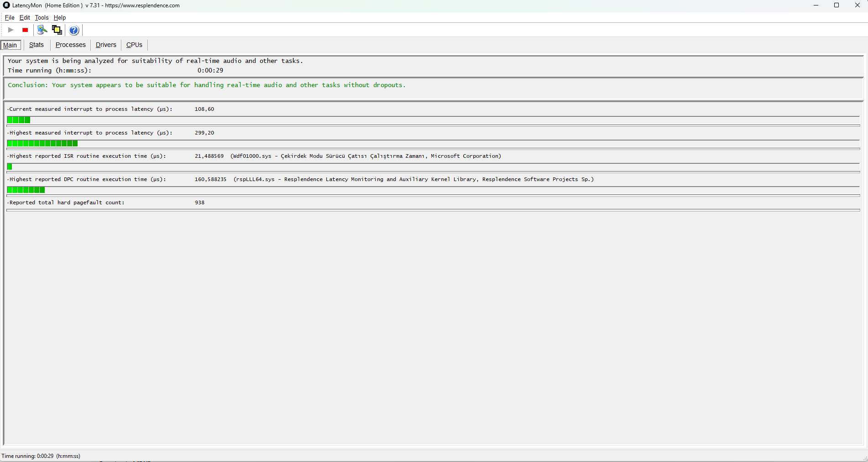The height and width of the screenshot is (462, 868).
Task: Click 'Reported total hard pagefault count' label
Action: tap(67, 203)
